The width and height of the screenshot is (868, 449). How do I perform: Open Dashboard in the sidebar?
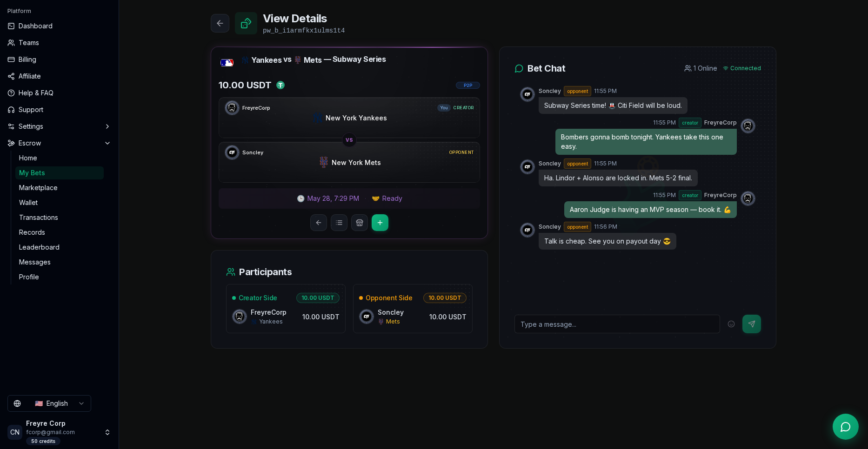click(x=60, y=26)
